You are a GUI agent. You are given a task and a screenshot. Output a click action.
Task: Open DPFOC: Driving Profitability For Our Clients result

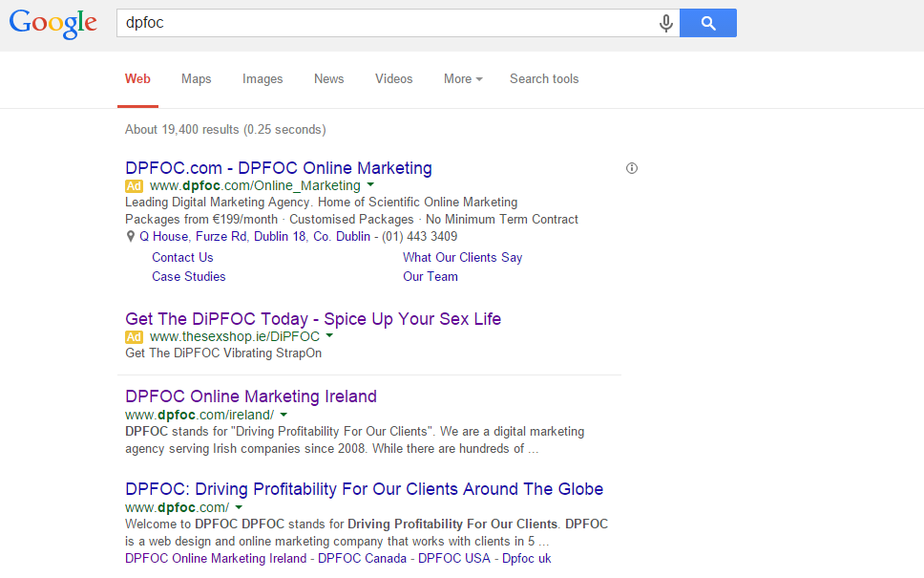click(365, 489)
